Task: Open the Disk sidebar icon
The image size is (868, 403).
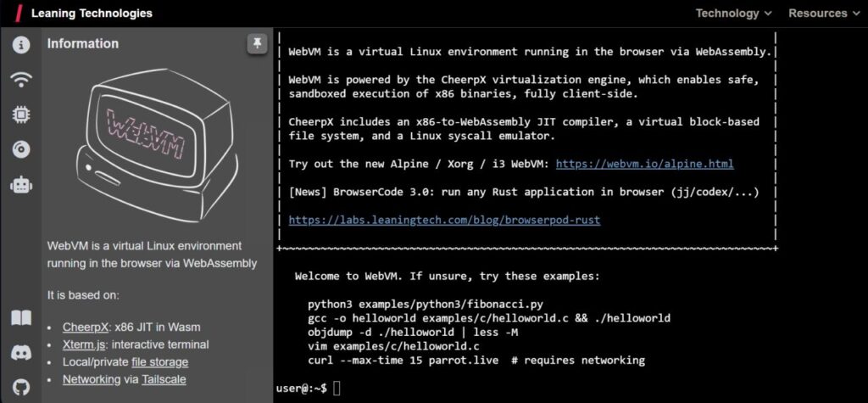Action: click(20, 149)
